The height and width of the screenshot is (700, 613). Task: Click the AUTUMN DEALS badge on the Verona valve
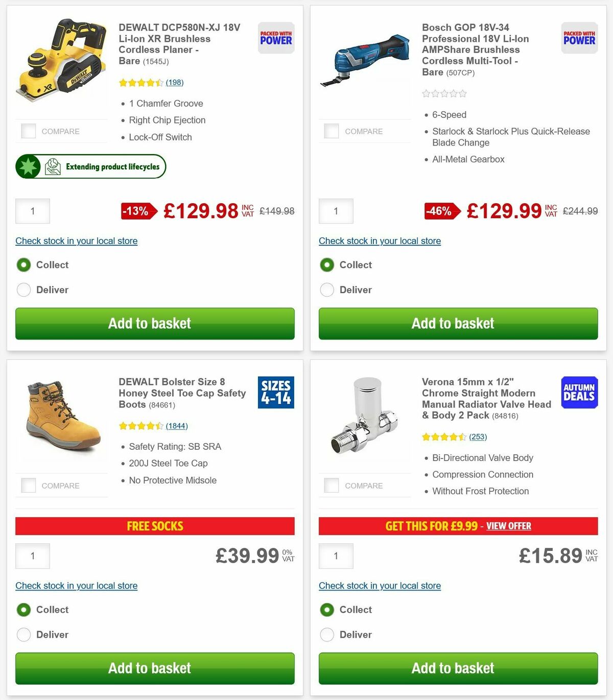[579, 392]
